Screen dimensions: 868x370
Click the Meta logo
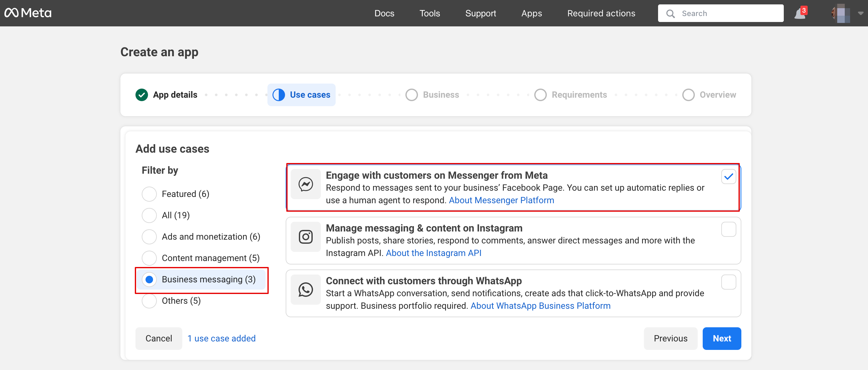(28, 13)
